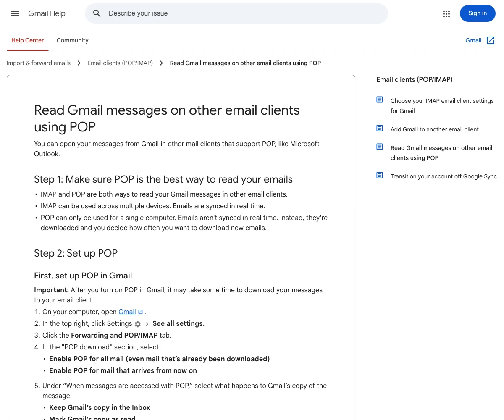Click Keep Gmail's copy in the Inbox text
Image resolution: width=504 pixels, height=420 pixels.
tap(100, 407)
